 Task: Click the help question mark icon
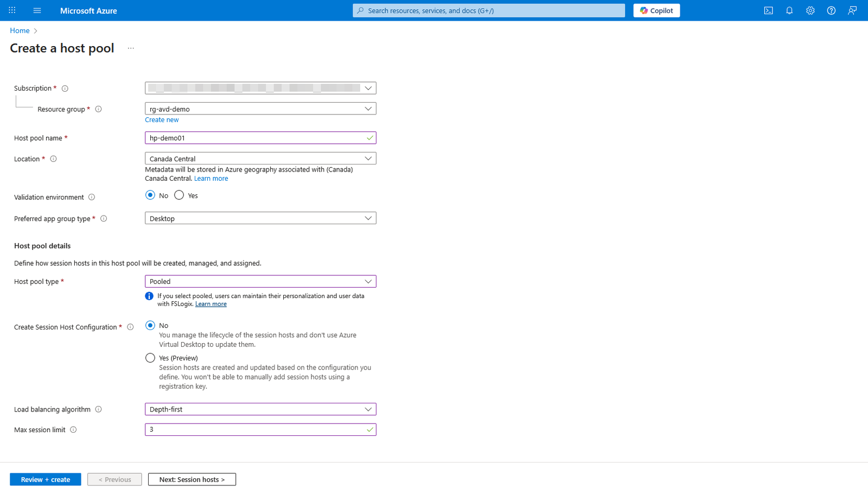[x=831, y=10]
